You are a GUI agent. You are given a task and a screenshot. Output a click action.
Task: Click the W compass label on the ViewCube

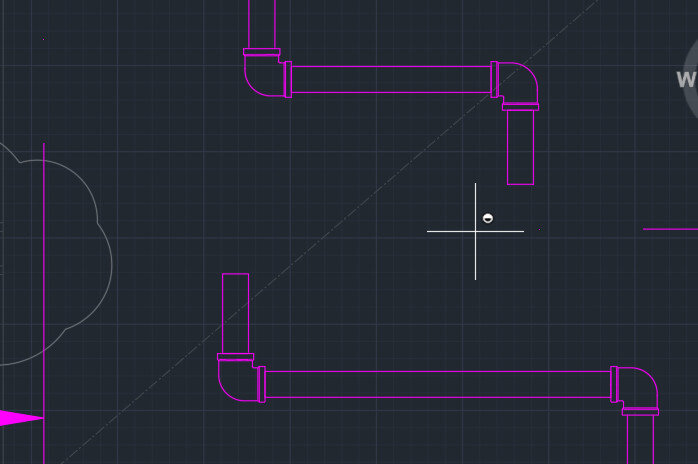686,80
